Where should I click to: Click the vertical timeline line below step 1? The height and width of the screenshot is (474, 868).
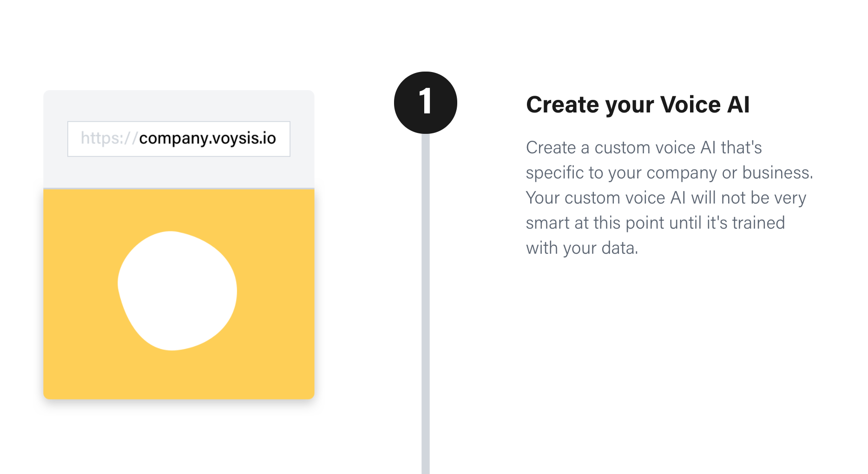(425, 302)
